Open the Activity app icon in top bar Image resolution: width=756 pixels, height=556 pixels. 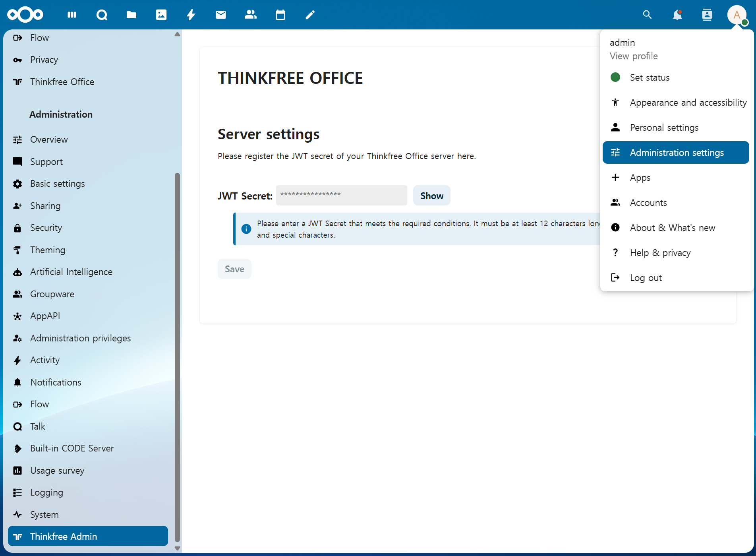(x=191, y=15)
